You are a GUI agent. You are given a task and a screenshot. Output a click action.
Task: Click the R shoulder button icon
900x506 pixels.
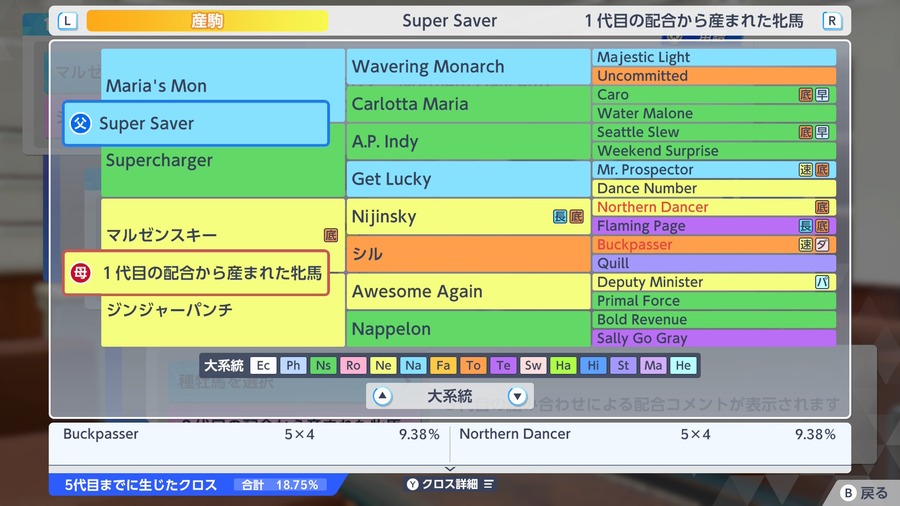832,21
